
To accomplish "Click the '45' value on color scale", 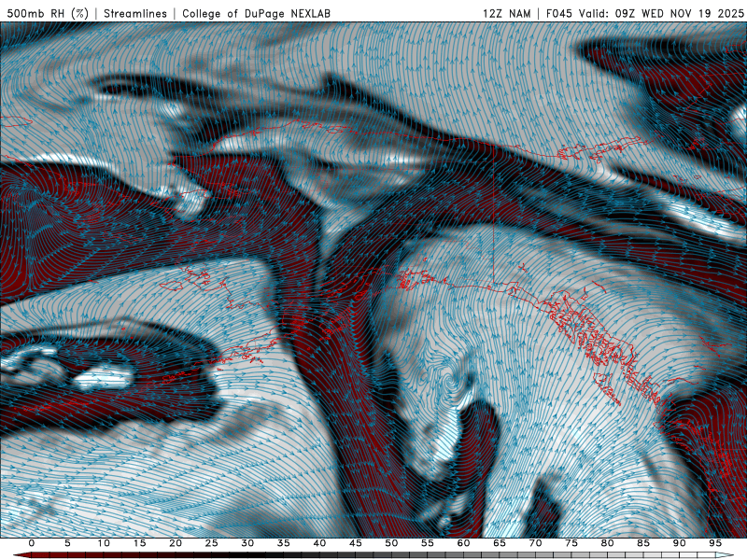I will (x=356, y=543).
